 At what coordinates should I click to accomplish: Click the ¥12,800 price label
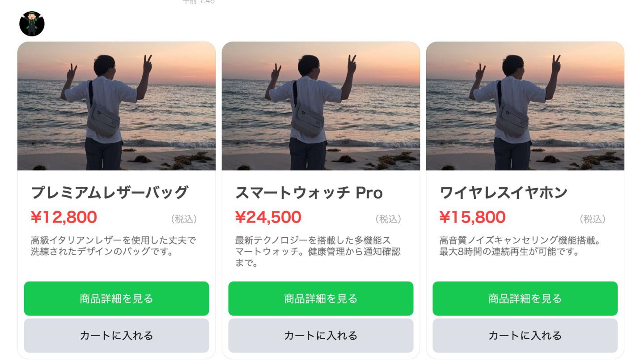click(x=64, y=218)
